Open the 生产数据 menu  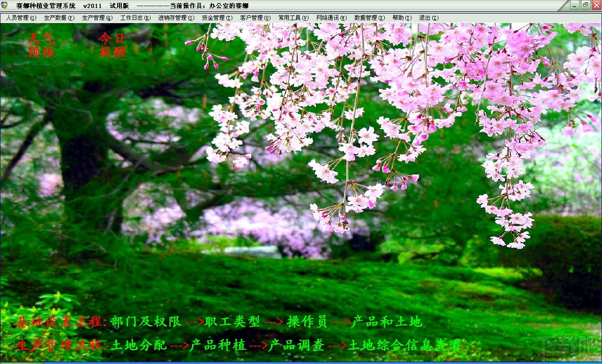[59, 18]
